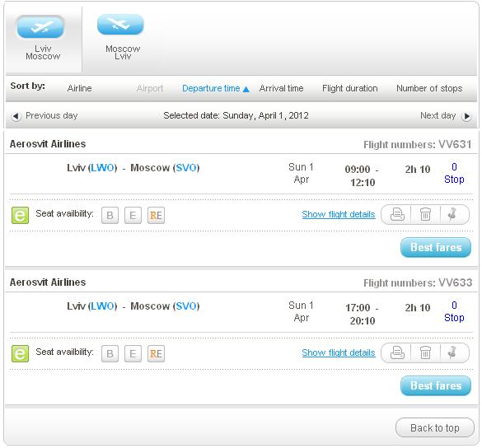Click LWO airport code in VV631 row
This screenshot has width=482, height=448.
point(103,168)
